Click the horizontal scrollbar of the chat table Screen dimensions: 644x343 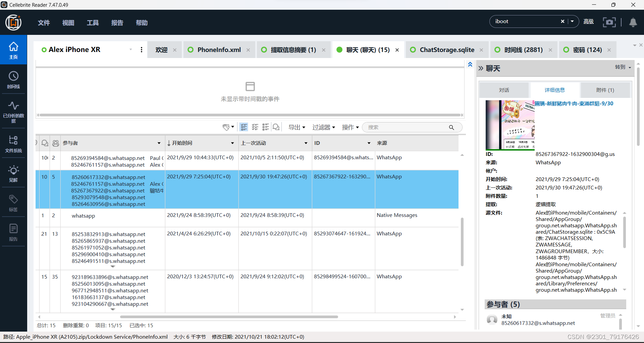pos(229,317)
